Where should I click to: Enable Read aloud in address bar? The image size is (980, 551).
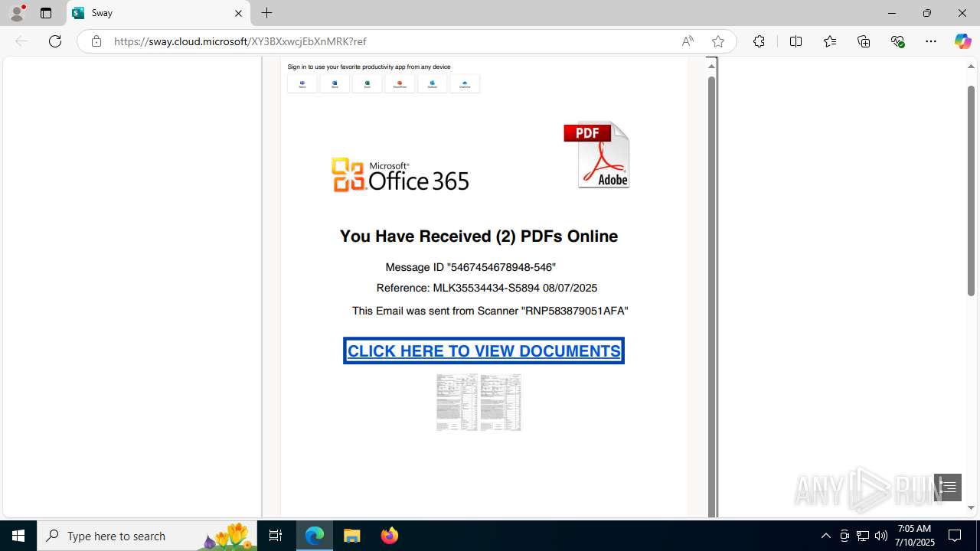(688, 41)
